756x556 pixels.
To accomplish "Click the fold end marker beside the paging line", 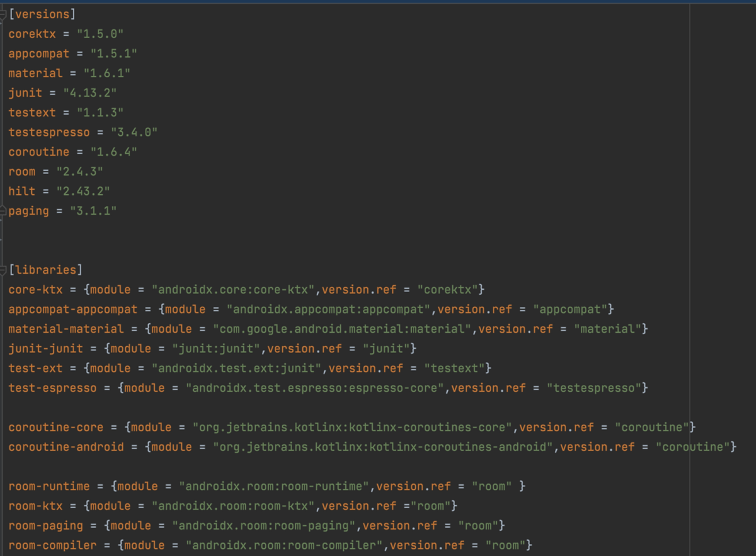I will tap(4, 211).
